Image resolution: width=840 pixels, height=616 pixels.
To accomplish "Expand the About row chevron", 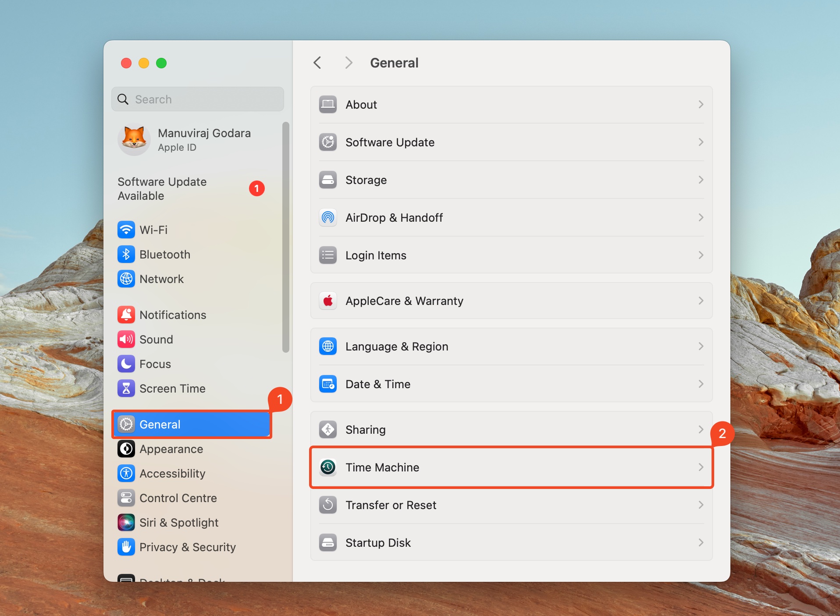I will pos(701,104).
